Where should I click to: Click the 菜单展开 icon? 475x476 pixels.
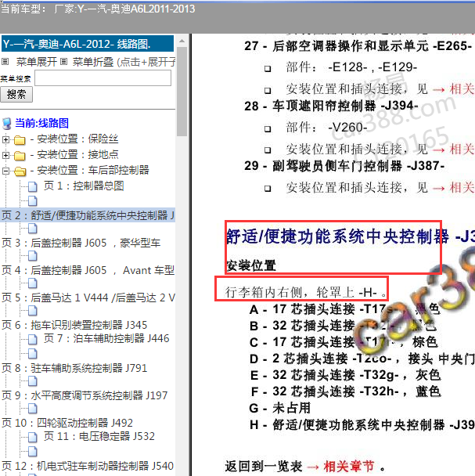point(5,62)
